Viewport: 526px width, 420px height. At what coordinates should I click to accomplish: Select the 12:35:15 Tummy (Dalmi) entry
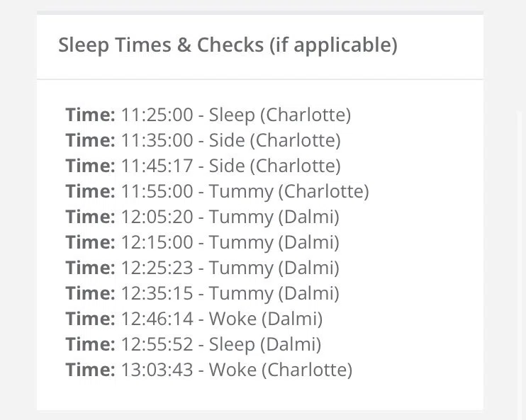click(203, 293)
